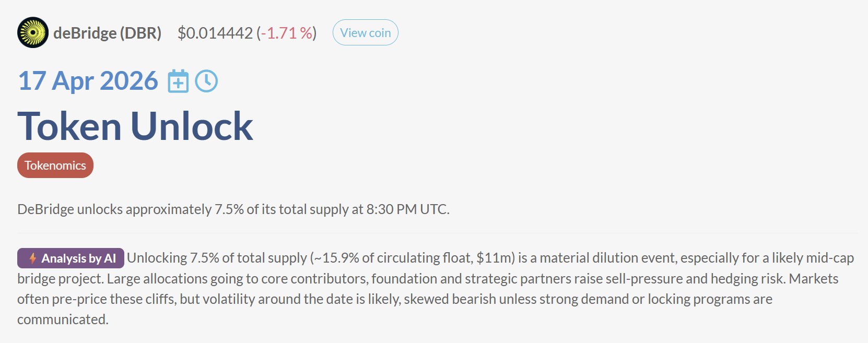Click the $0.014442 price value
The width and height of the screenshot is (868, 343).
(x=215, y=33)
